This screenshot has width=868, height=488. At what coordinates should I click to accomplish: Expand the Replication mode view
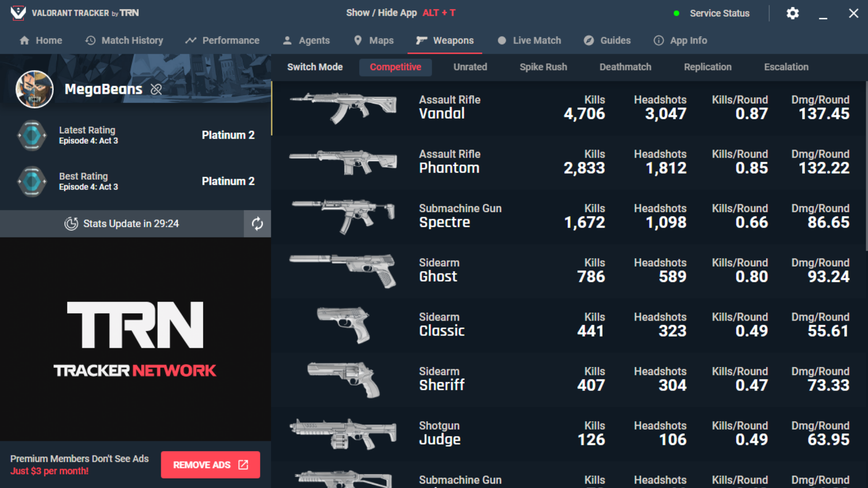(x=708, y=67)
